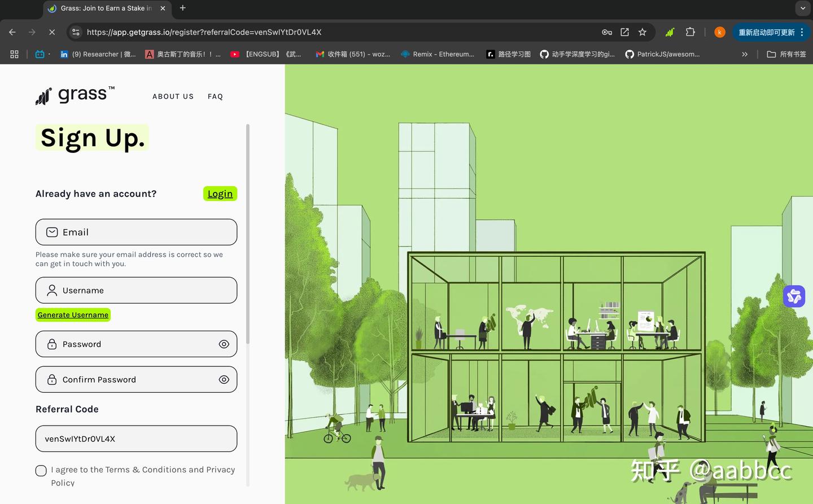Screen dimensions: 813x504
Task: Stop the page from loading
Action: coord(52,32)
